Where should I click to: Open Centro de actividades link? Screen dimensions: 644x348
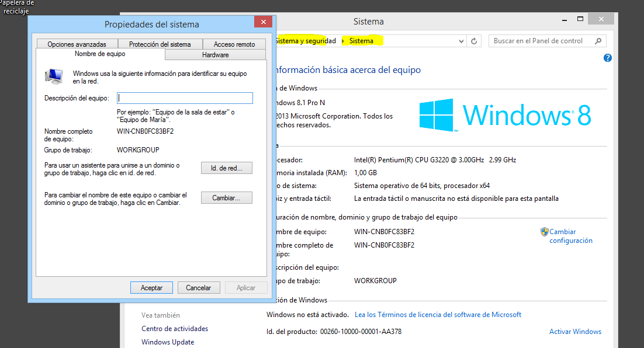point(175,329)
